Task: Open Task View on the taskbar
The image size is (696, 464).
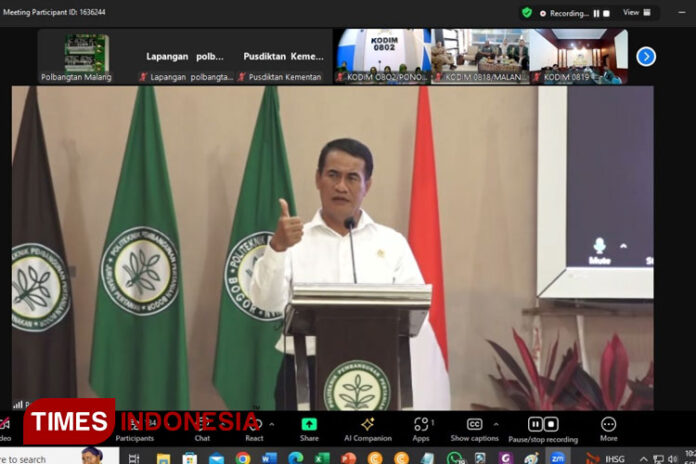Action: tap(134, 458)
